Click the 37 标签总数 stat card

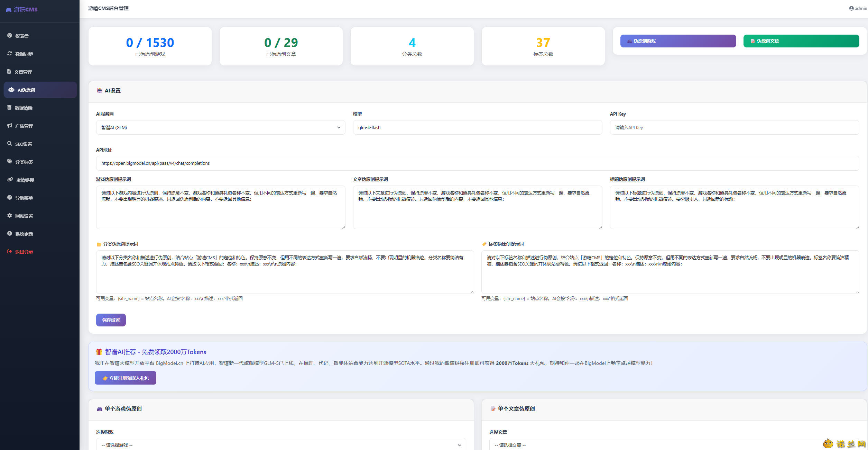click(x=543, y=46)
